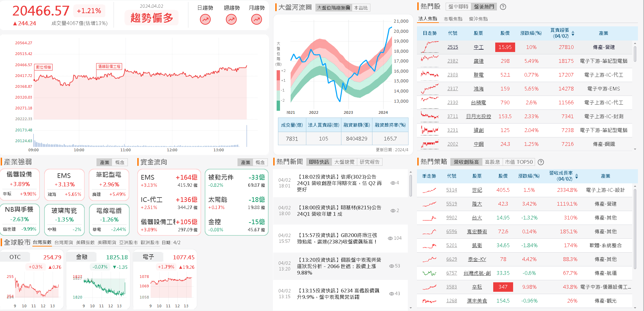Open IC-代工 row in 資金流向
This screenshot has width=644, height=311.
coord(169,203)
